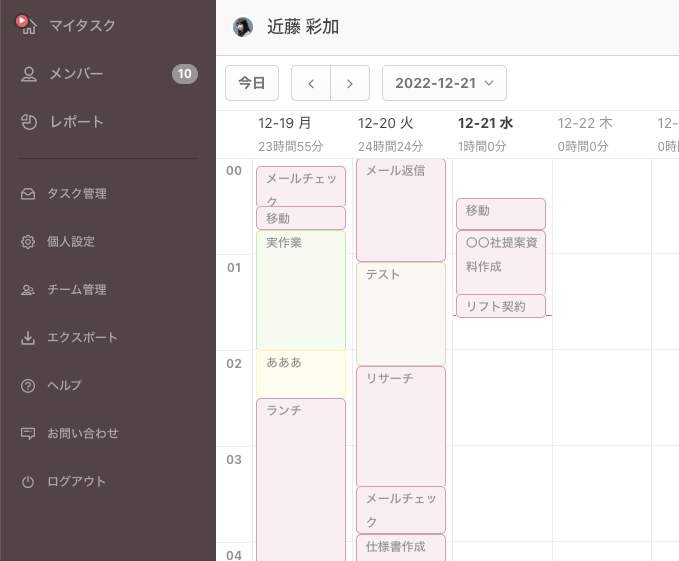Image resolution: width=679 pixels, height=561 pixels.
Task: Select the 12-22 木 column header
Action: [585, 123]
